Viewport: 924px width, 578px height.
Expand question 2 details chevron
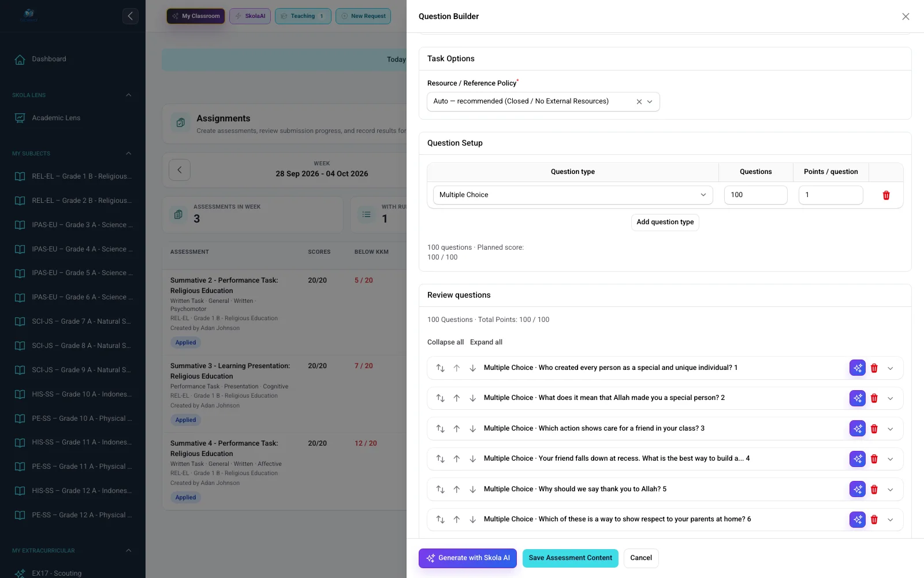(x=891, y=398)
